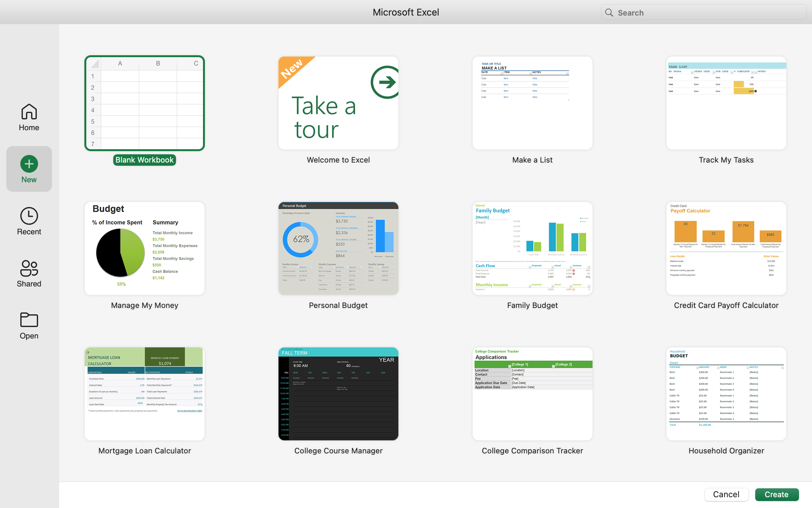
Task: Open the Shared files section
Action: [x=29, y=273]
